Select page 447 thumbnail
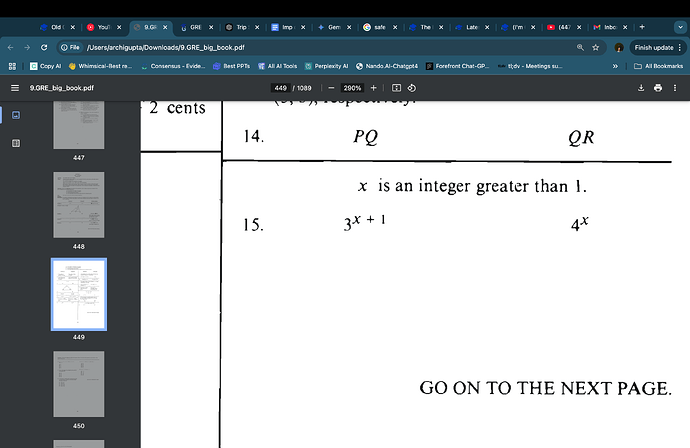 (x=79, y=125)
